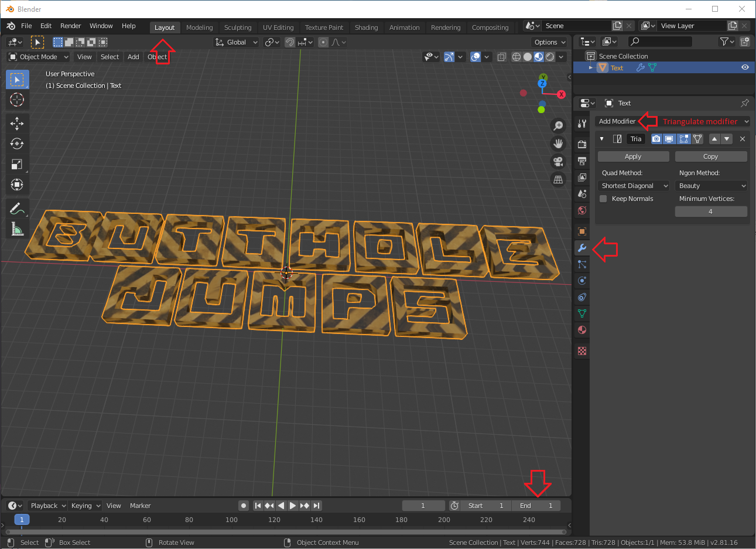Switch to Modeling workspace tab

click(x=200, y=28)
